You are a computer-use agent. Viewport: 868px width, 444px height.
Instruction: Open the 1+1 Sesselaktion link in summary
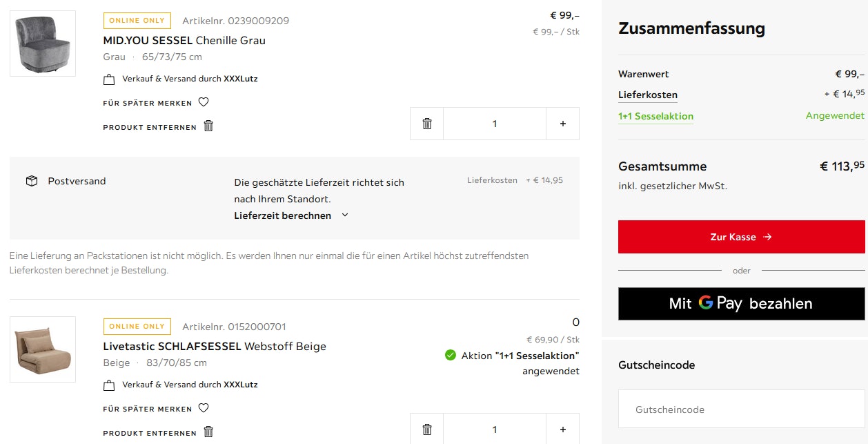[655, 117]
